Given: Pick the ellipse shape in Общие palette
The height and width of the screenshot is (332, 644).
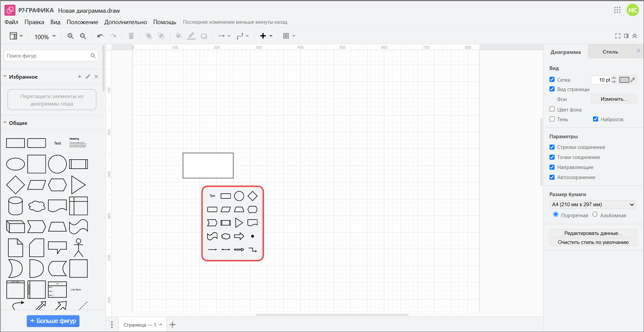Looking at the screenshot, I should [x=15, y=164].
